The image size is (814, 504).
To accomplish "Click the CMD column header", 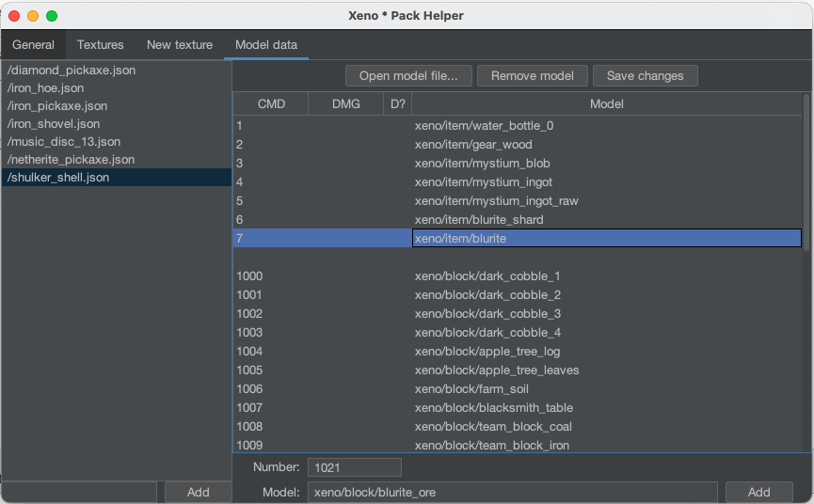I will pos(271,103).
